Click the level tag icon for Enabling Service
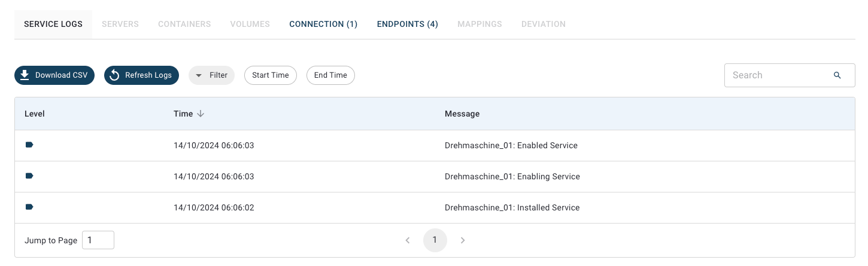Image resolution: width=868 pixels, height=266 pixels. pos(29,176)
